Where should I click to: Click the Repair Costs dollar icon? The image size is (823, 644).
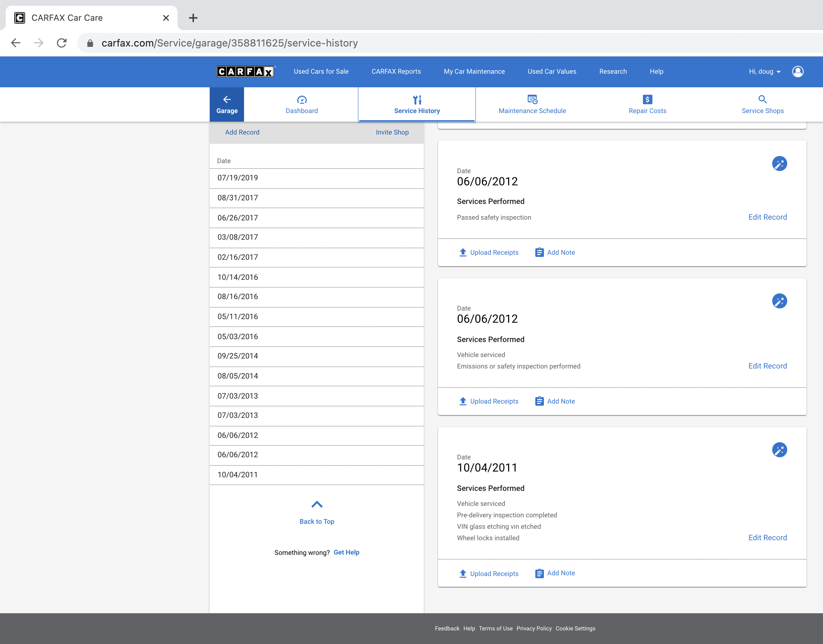647,99
